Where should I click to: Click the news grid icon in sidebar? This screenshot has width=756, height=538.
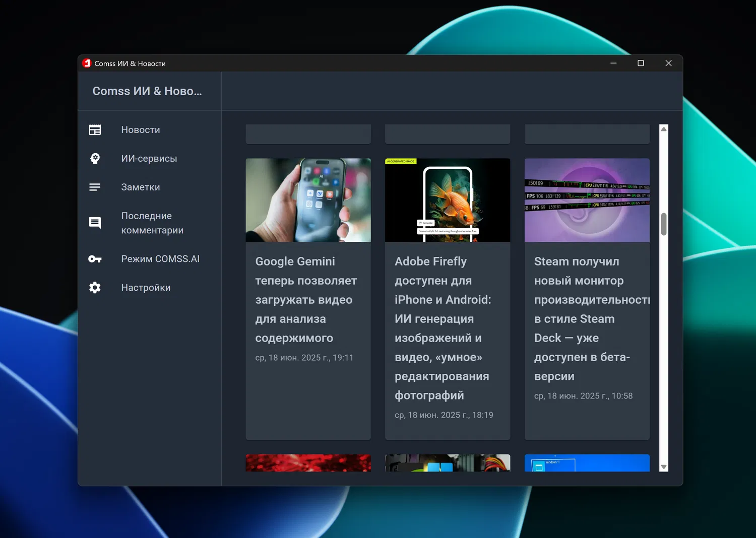(x=95, y=130)
